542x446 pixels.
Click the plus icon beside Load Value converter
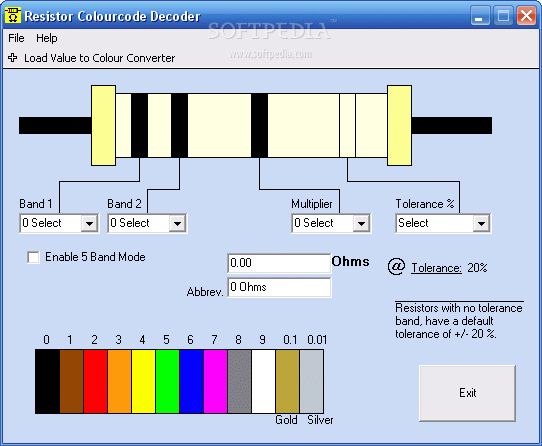[12, 58]
